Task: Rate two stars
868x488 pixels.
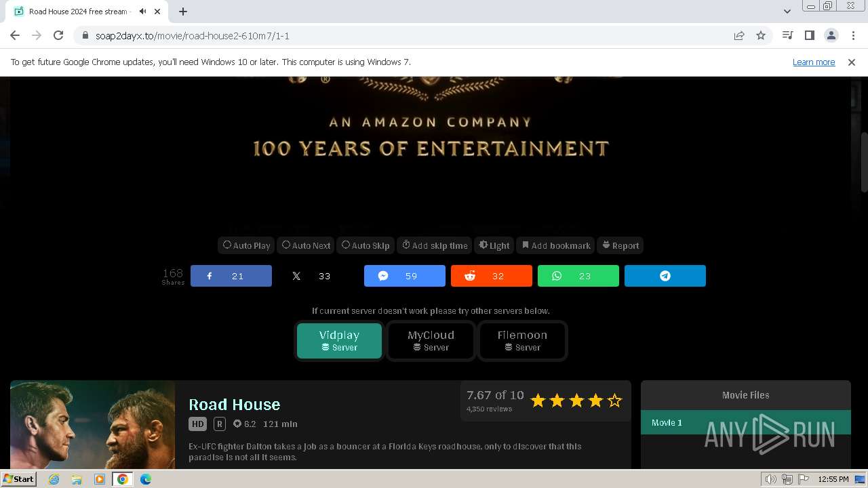Action: [557, 401]
